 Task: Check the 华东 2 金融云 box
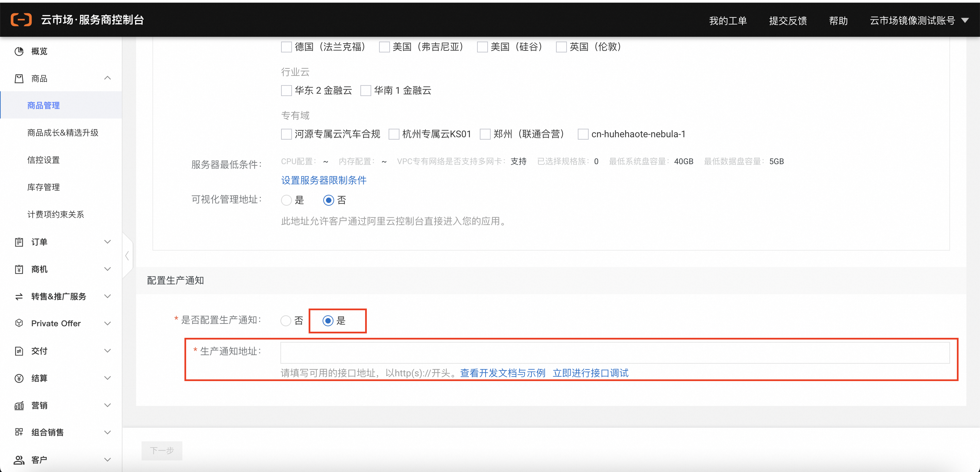click(286, 91)
